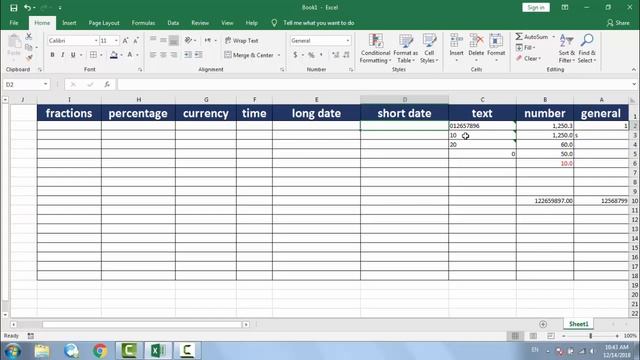Expand the AutoSum dropdown arrow
640x360 pixels.
(553, 37)
